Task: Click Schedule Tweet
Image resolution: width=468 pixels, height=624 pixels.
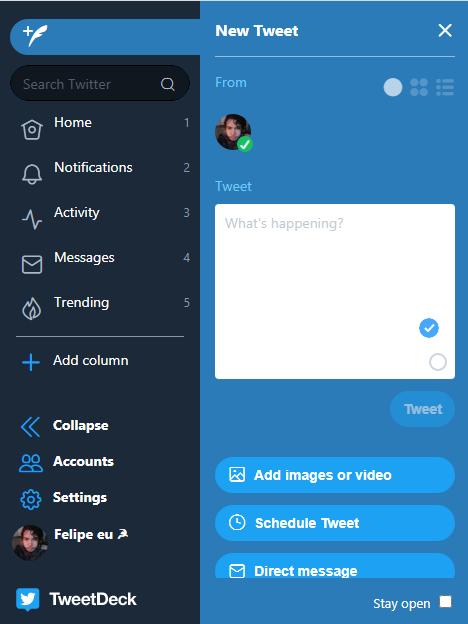Action: (x=335, y=523)
